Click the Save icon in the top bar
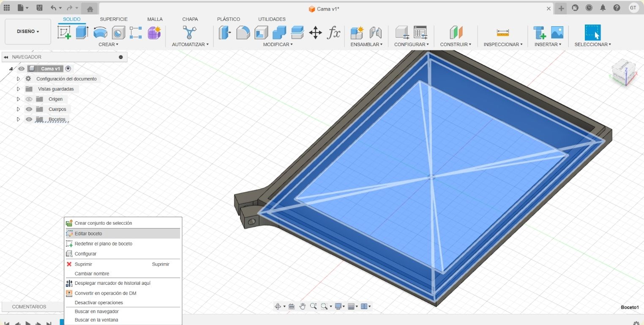 pos(39,8)
